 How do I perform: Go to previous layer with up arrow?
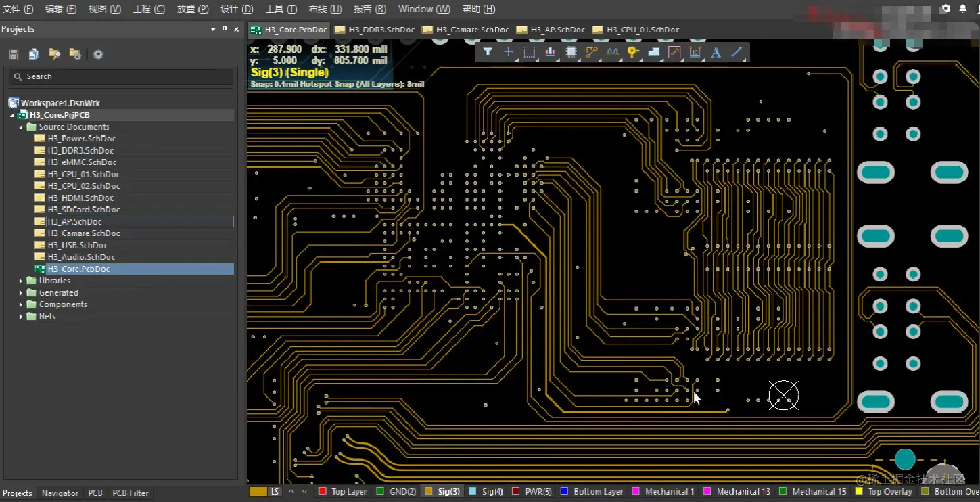pyautogui.click(x=291, y=492)
